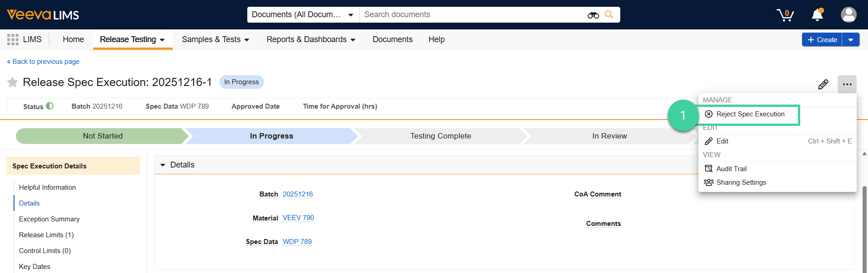
Task: Select the Not Started stage chevron
Action: 102,136
